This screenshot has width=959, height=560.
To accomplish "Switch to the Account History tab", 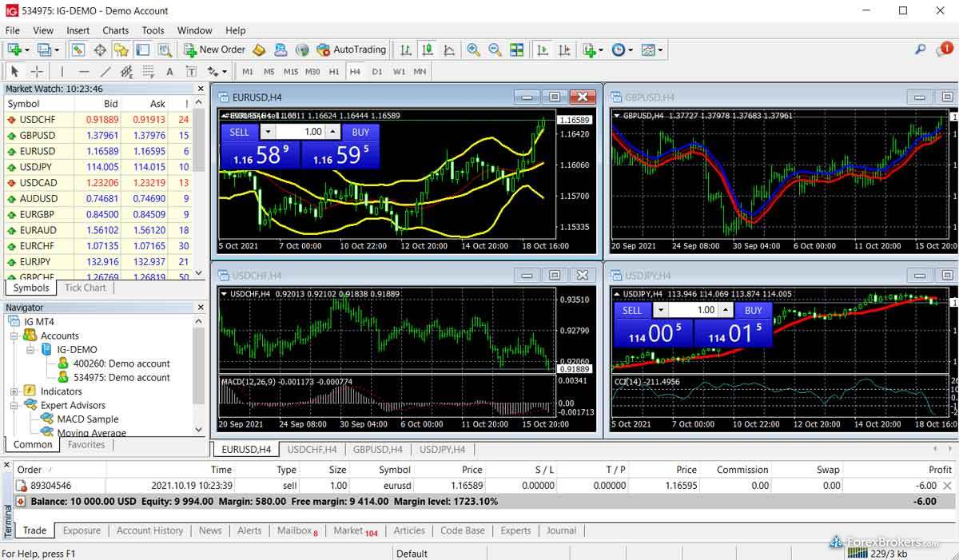I will click(x=149, y=530).
